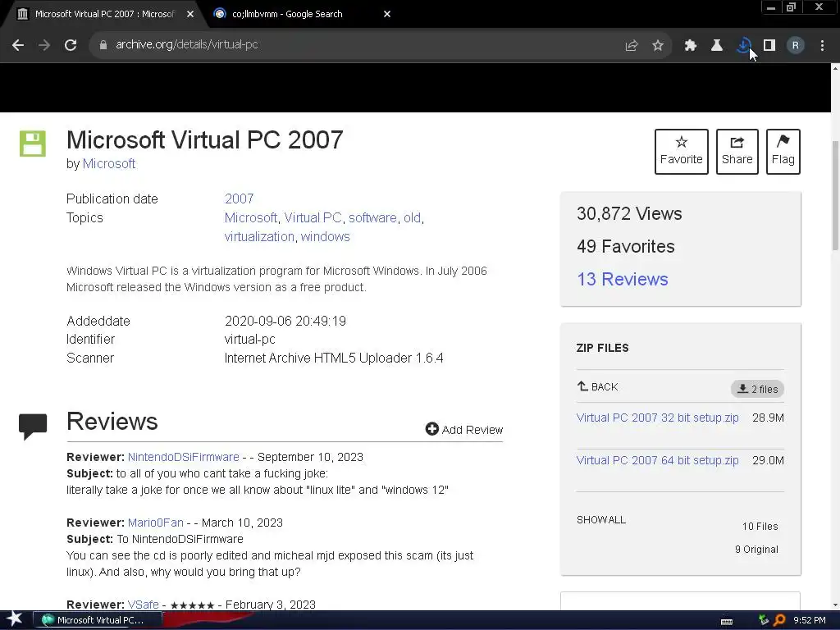Open the windows topic link

325,237
